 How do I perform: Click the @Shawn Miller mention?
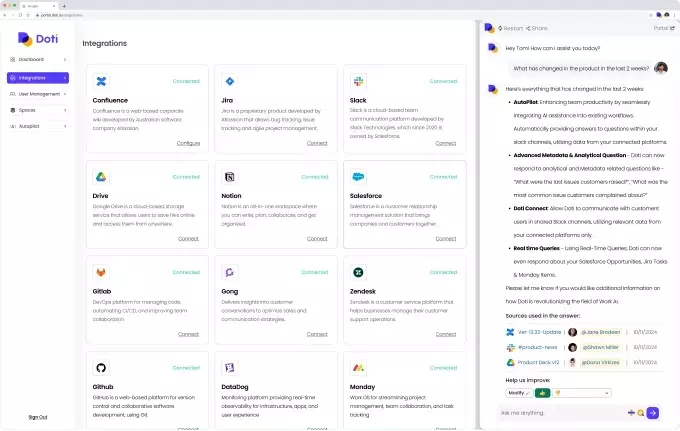click(601, 347)
